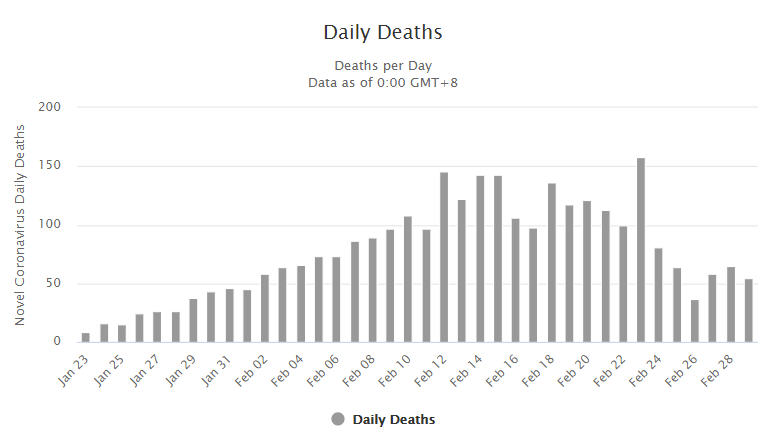Click the Feb 18 bar
Viewport: 764px width, 442px height.
tap(551, 262)
